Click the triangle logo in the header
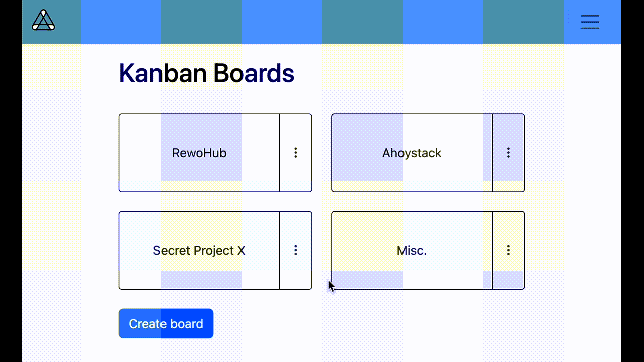Screen dimensions: 644x362 point(43,21)
